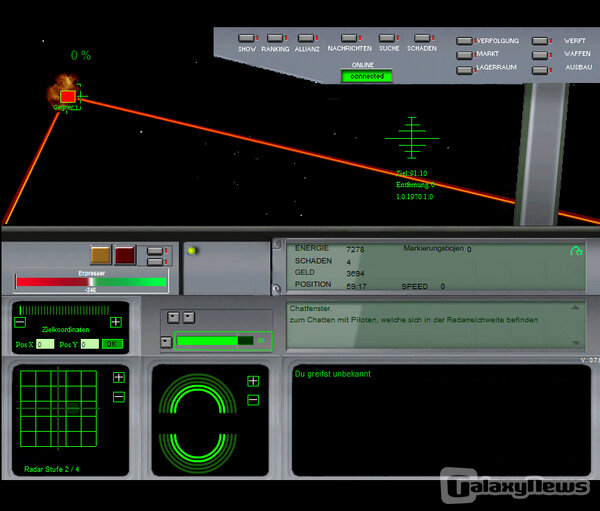Click the green targeting crosshair
Viewport: 600px width, 511px height.
tap(412, 138)
